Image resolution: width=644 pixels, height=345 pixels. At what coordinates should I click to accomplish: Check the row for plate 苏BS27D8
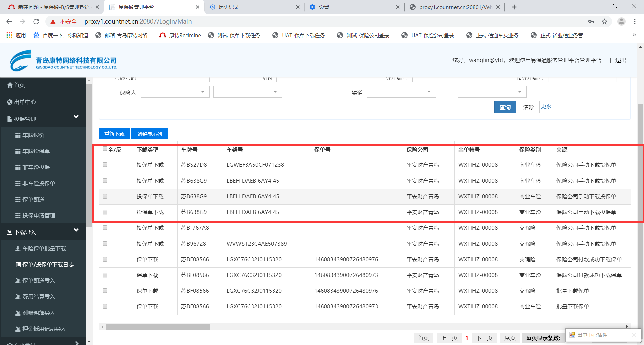pos(105,165)
